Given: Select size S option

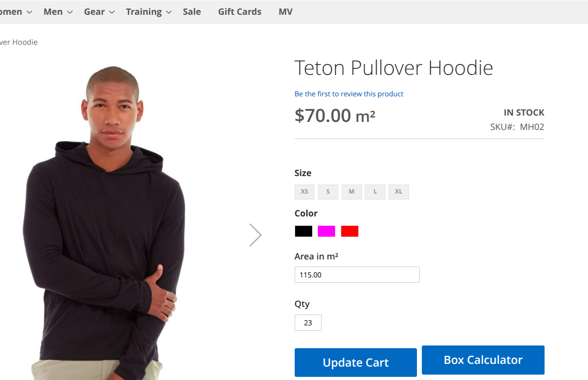Looking at the screenshot, I should pos(328,192).
